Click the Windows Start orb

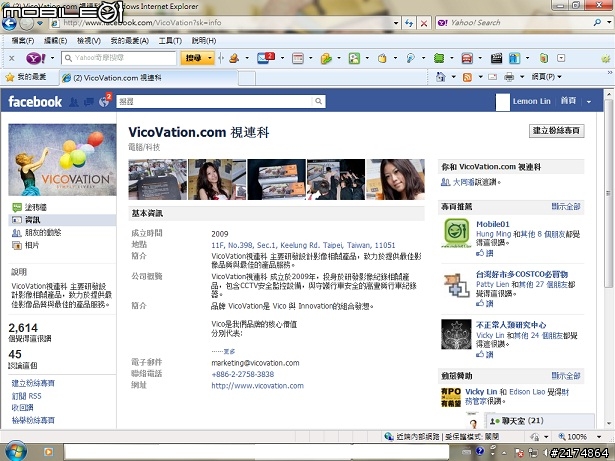16,451
